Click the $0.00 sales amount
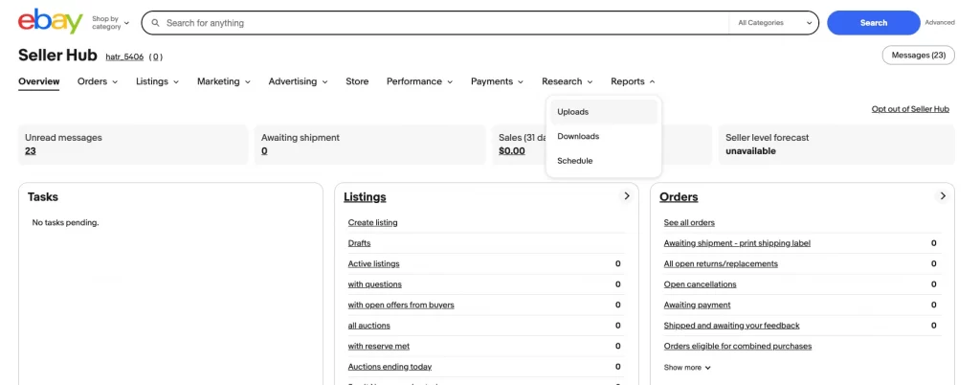 click(512, 150)
